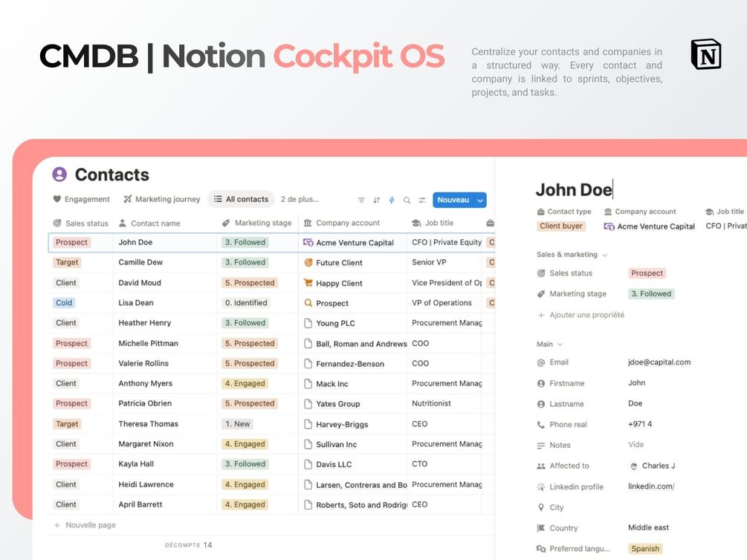The width and height of the screenshot is (747, 560).
Task: Click the City pin icon
Action: (x=540, y=507)
